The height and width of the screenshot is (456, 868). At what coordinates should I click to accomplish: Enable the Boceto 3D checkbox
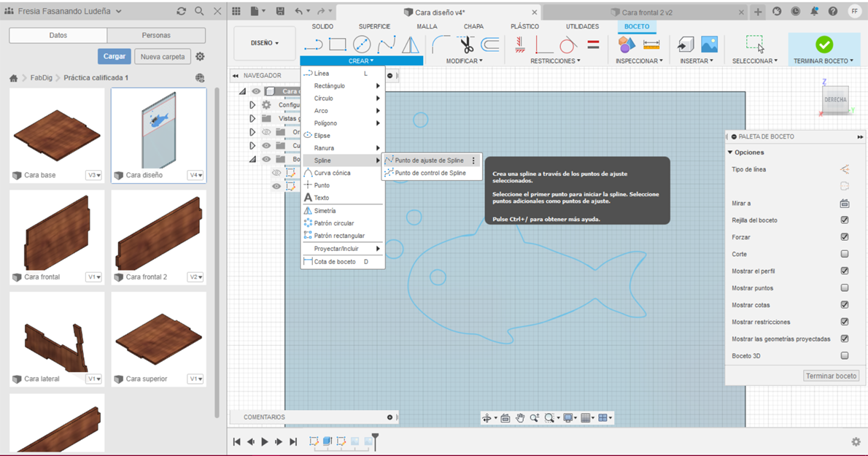(844, 356)
